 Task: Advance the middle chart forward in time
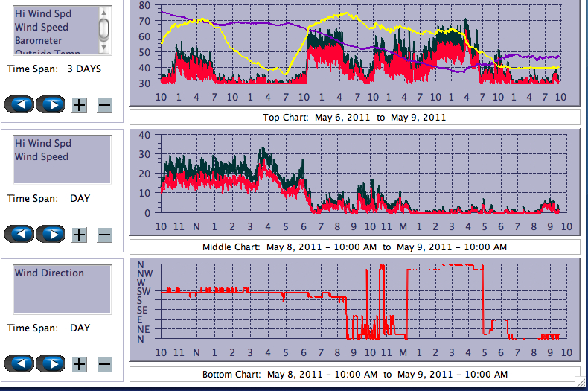[x=51, y=235]
